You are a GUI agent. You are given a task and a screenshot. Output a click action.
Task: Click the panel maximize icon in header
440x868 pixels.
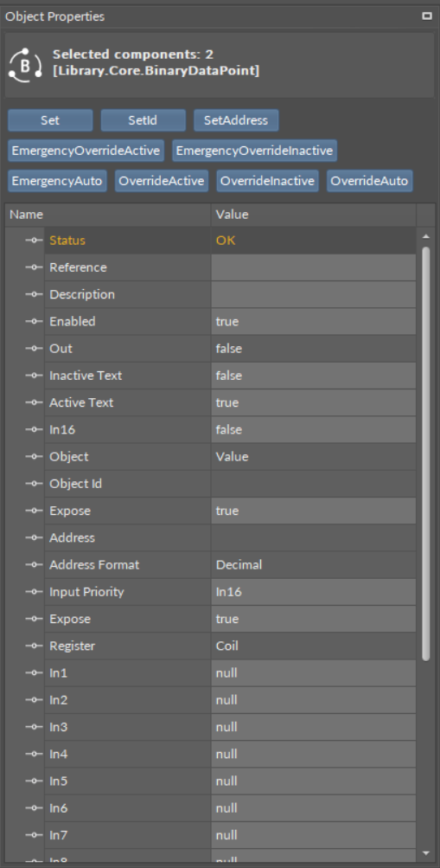pos(427,16)
